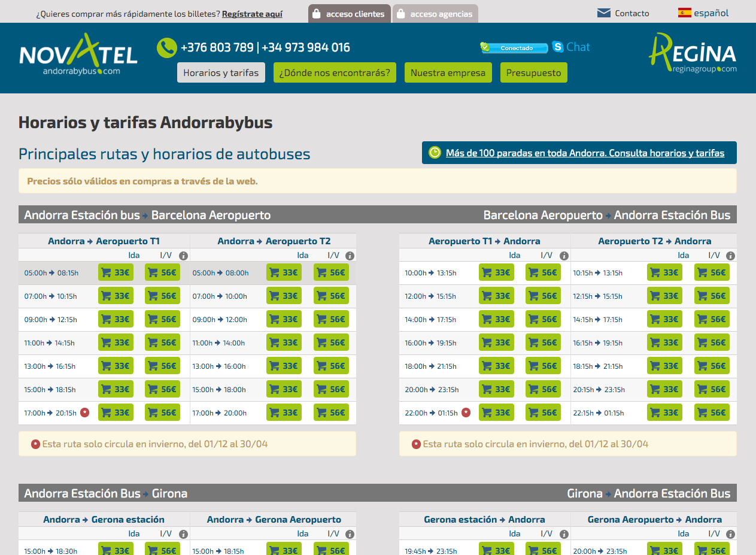Open the ¿Dónde nos encontrarás? menu item

coord(335,72)
